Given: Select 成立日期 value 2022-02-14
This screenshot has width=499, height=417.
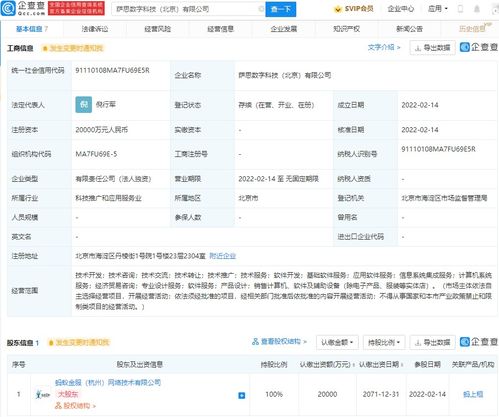Looking at the screenshot, I should (420, 105).
